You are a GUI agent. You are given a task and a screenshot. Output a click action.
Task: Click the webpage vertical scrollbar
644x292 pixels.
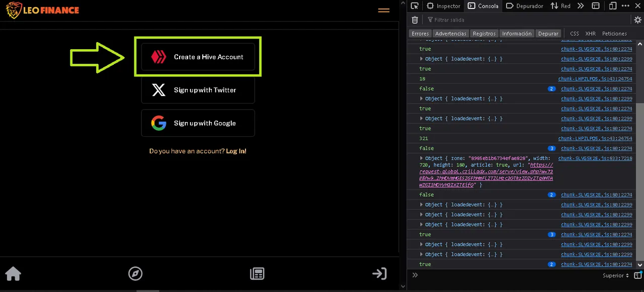pyautogui.click(x=403, y=146)
